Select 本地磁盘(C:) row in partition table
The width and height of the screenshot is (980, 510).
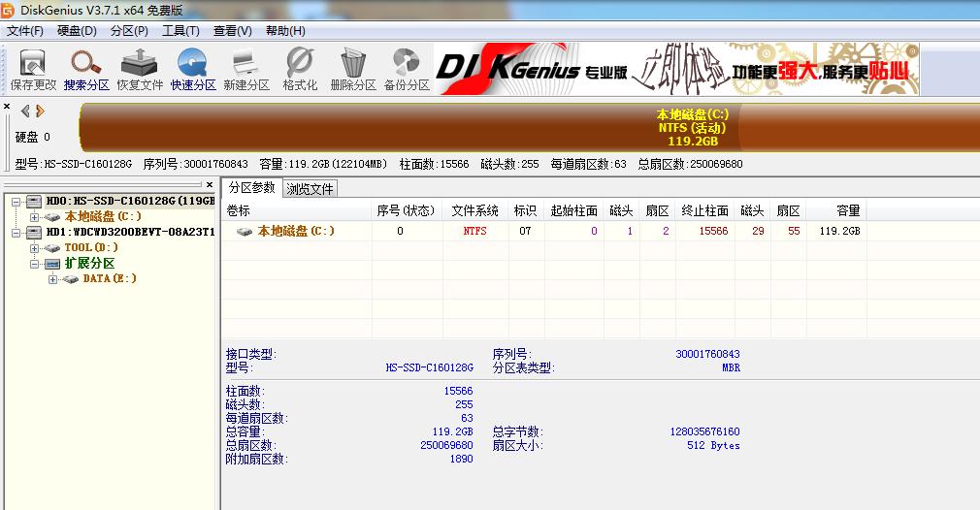click(544, 231)
